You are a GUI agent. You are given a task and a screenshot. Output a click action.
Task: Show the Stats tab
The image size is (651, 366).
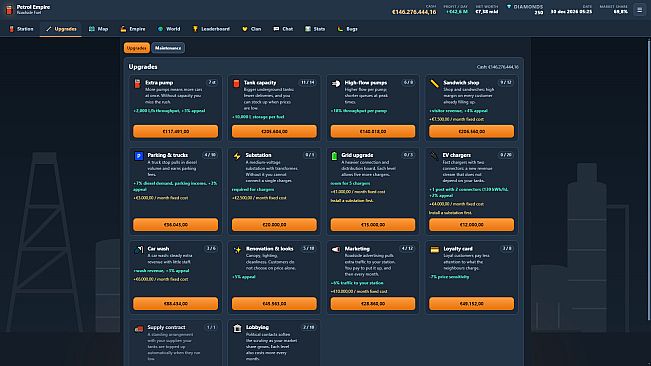point(315,29)
